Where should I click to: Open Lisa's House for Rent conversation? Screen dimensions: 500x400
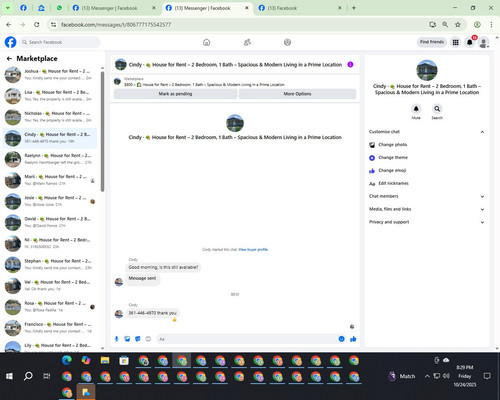[x=50, y=96]
